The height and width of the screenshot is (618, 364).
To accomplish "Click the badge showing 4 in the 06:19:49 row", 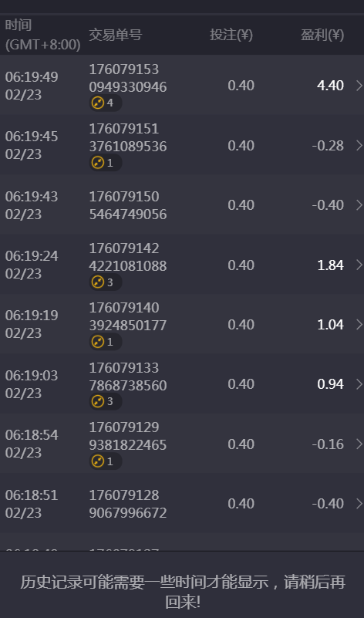I will coord(105,103).
